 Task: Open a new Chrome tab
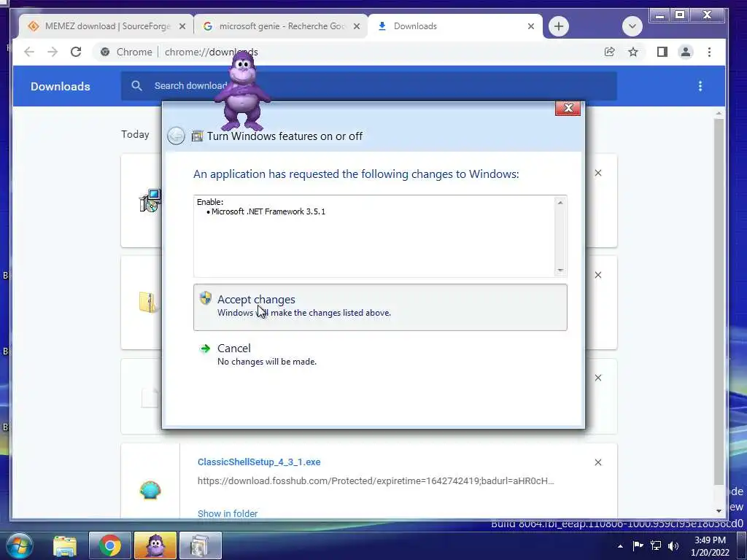point(558,26)
